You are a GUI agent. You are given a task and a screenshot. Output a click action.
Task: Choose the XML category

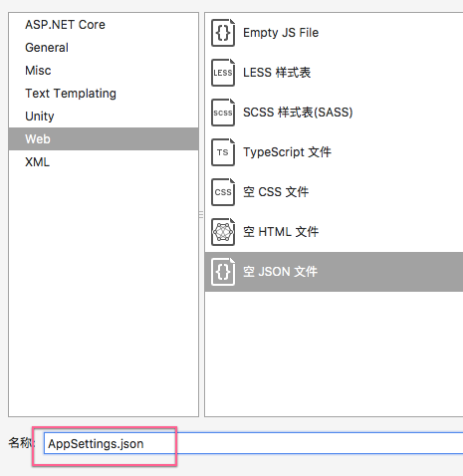click(x=104, y=162)
